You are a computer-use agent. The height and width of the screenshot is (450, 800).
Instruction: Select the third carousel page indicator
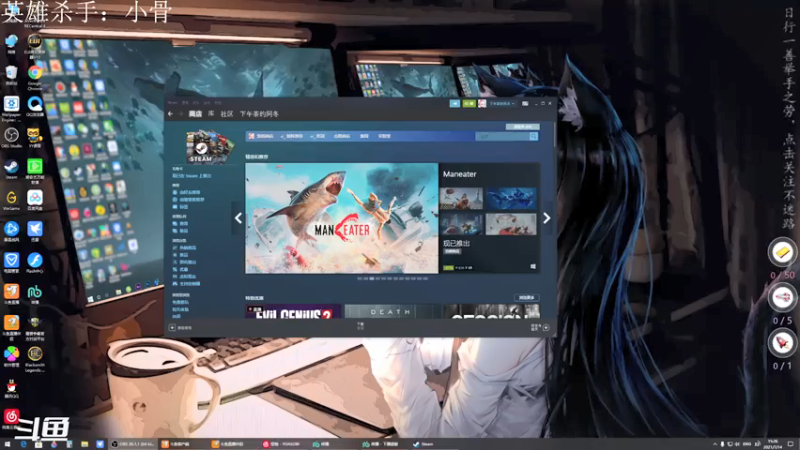click(x=371, y=279)
